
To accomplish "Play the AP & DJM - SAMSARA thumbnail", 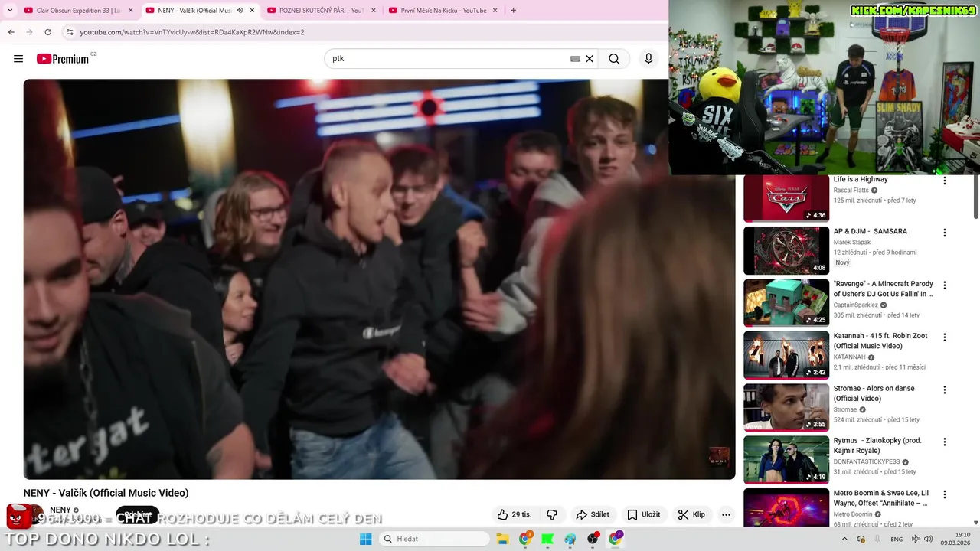I will pyautogui.click(x=786, y=250).
